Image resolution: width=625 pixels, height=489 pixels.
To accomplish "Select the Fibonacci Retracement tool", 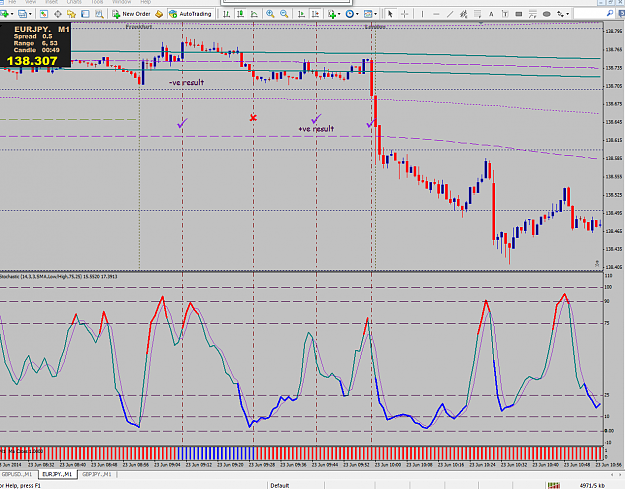I will [x=478, y=14].
